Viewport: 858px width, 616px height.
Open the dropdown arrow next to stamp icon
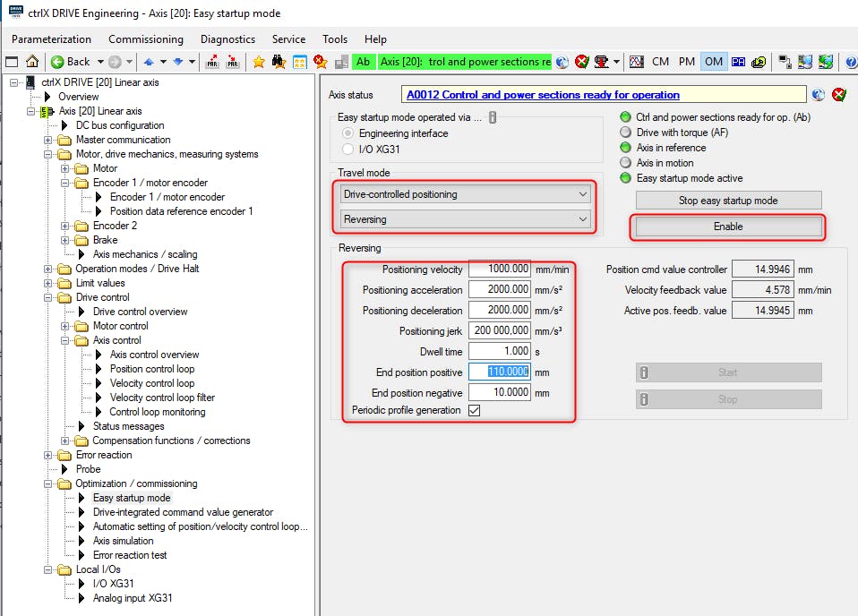pos(617,62)
